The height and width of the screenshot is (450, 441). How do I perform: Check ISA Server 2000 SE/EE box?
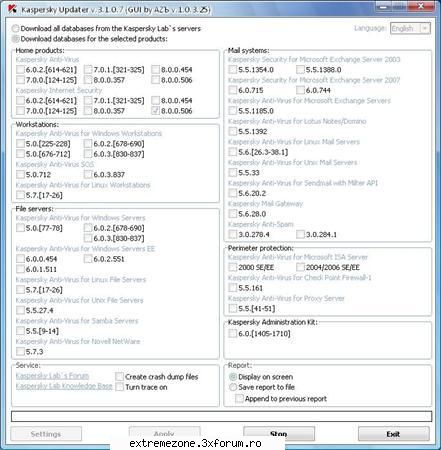[233, 267]
